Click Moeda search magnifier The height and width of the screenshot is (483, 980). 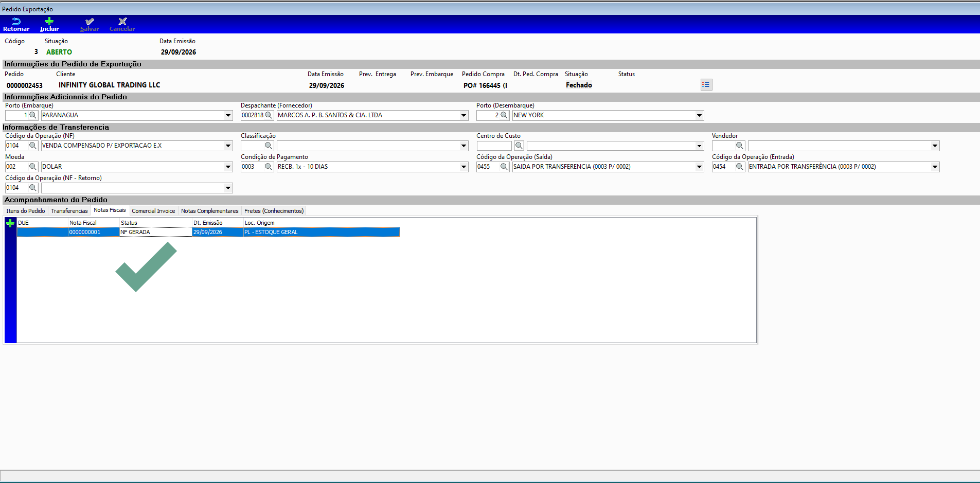pos(33,167)
